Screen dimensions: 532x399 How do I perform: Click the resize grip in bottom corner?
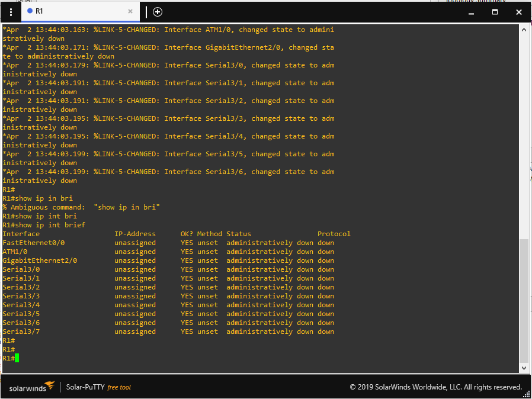tap(527, 394)
